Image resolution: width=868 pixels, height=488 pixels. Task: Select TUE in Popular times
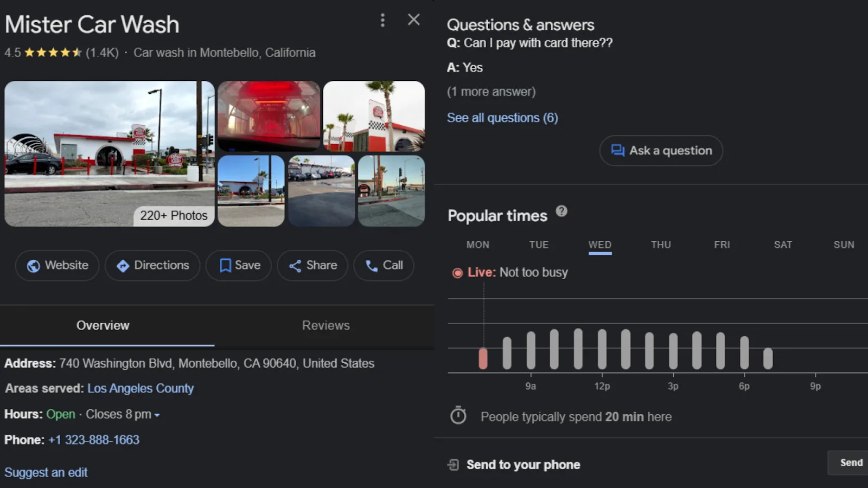[x=539, y=245]
